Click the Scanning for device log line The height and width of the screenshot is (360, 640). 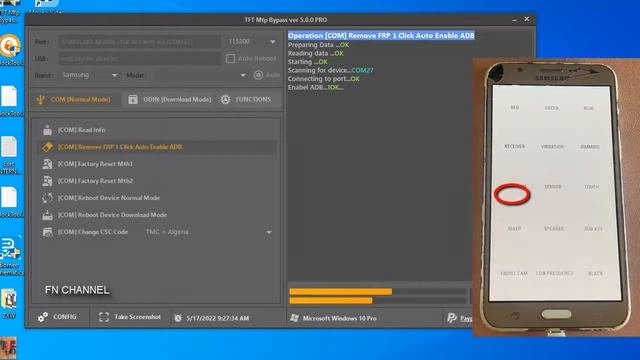[330, 70]
